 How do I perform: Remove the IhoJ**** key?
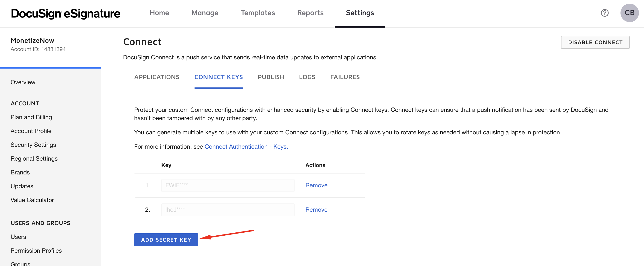coord(316,210)
